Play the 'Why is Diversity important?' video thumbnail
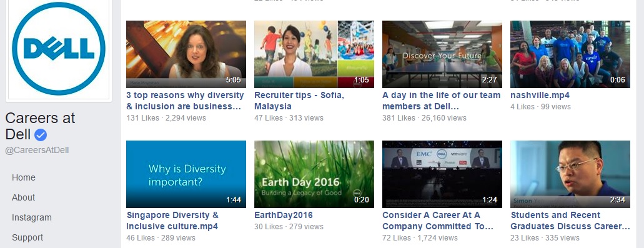Image resolution: width=644 pixels, height=248 pixels. 186,174
